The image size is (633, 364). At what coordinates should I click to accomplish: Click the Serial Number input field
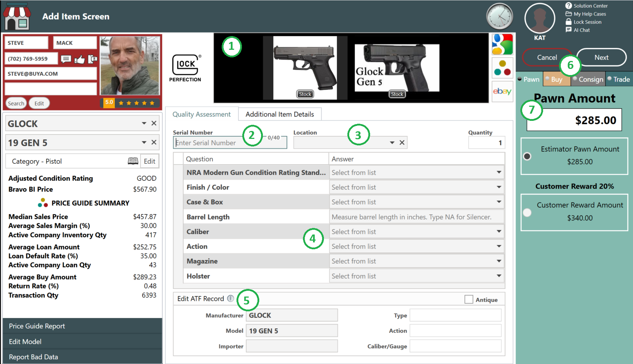pyautogui.click(x=230, y=142)
